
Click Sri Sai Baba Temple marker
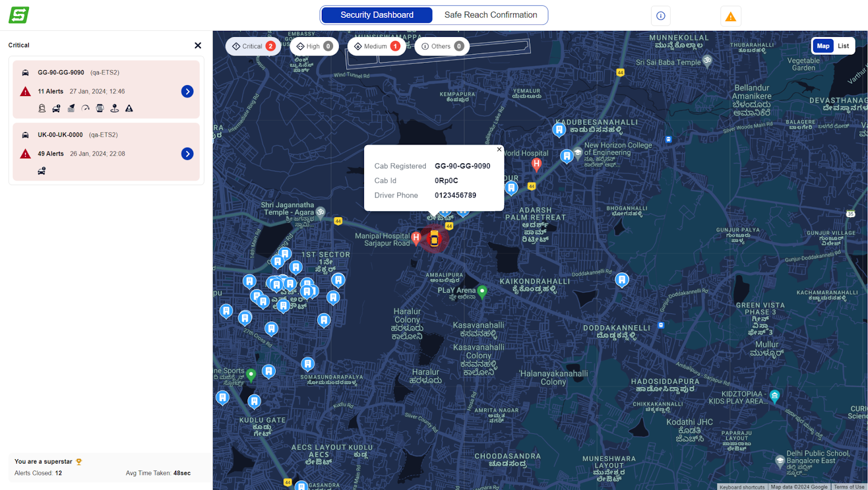pyautogui.click(x=707, y=61)
